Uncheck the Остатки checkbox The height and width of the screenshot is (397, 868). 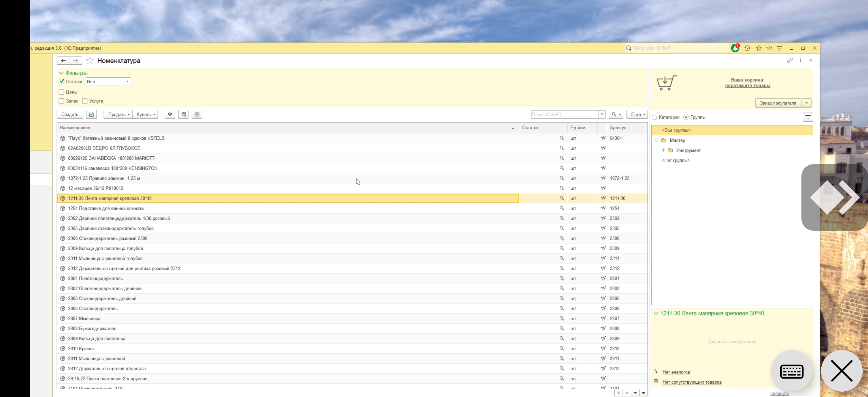point(61,81)
